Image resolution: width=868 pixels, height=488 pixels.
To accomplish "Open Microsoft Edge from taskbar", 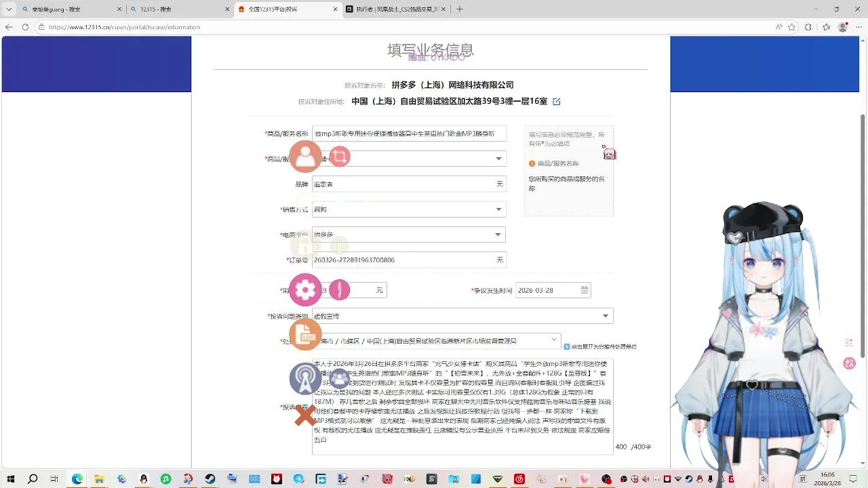I will pos(77,479).
